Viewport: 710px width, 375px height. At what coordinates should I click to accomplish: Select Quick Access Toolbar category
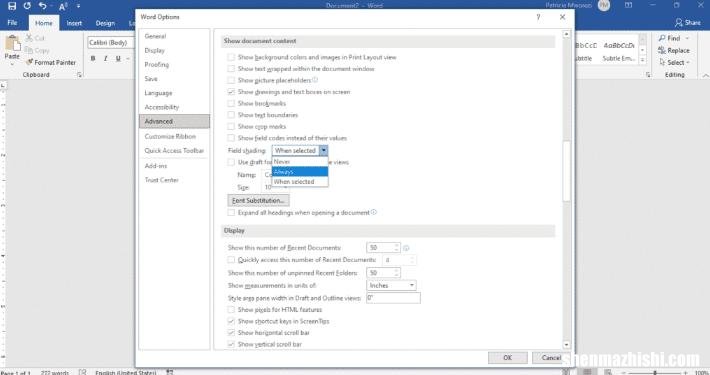point(174,150)
